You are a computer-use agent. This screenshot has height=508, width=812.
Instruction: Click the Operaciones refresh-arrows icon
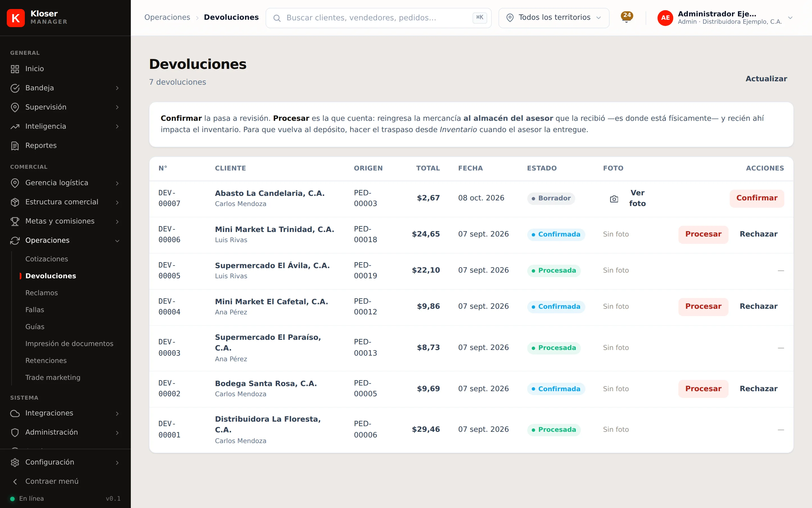(x=15, y=240)
